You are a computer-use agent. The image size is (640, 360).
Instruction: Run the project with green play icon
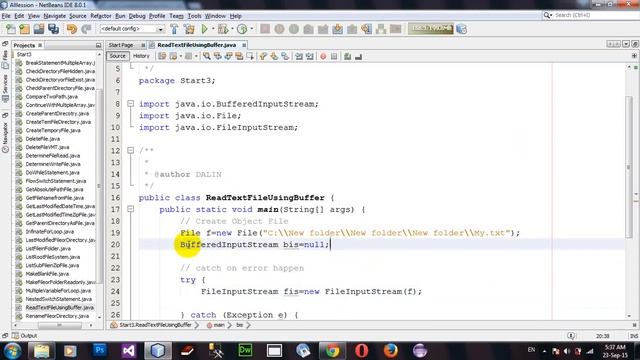(x=204, y=29)
